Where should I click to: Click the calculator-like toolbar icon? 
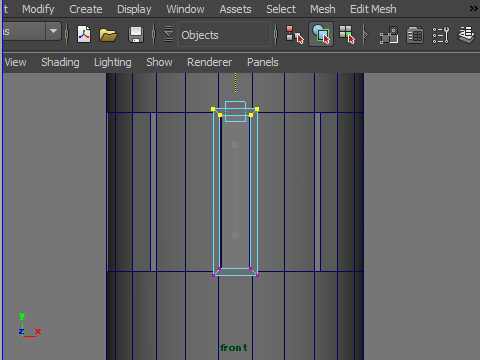point(415,35)
